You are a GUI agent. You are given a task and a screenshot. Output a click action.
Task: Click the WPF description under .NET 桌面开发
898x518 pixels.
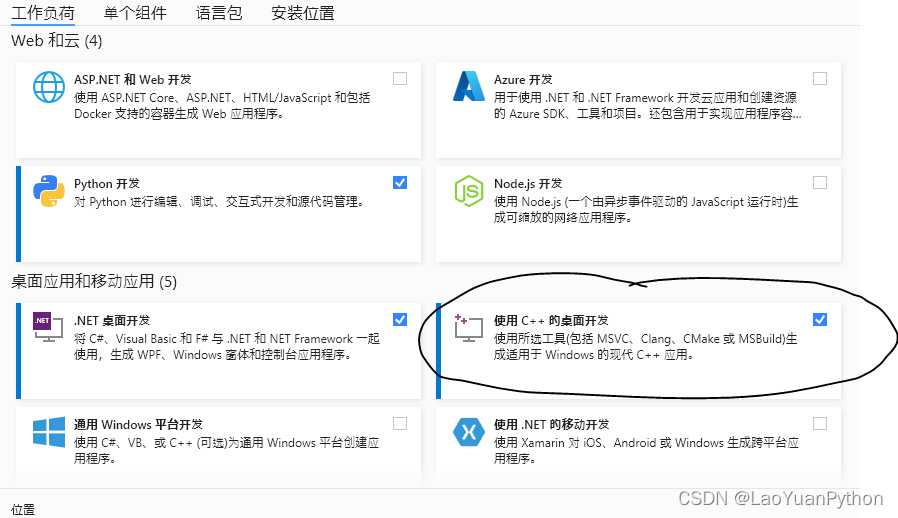click(227, 347)
